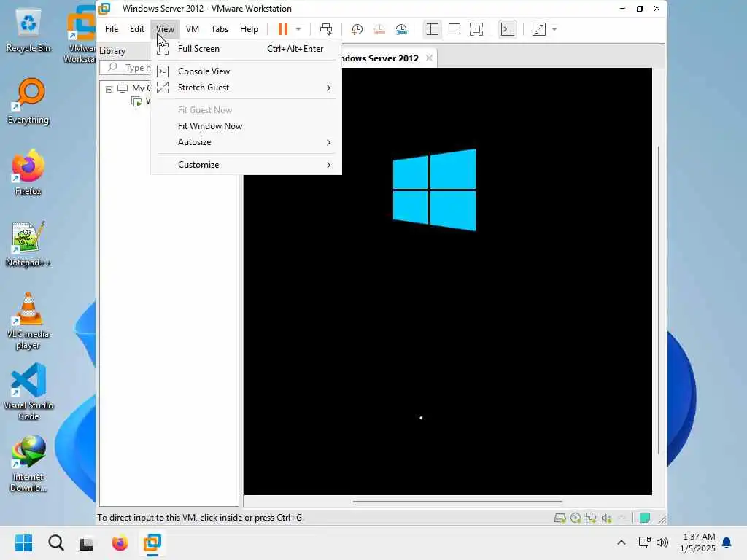Click the vertical scrollbar beside the VM display

pyautogui.click(x=659, y=300)
